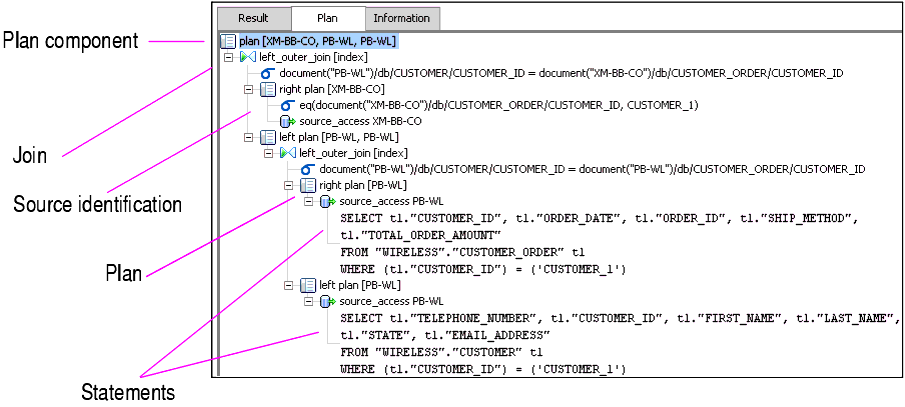Select the Plan tab
905x407 pixels.
328,18
